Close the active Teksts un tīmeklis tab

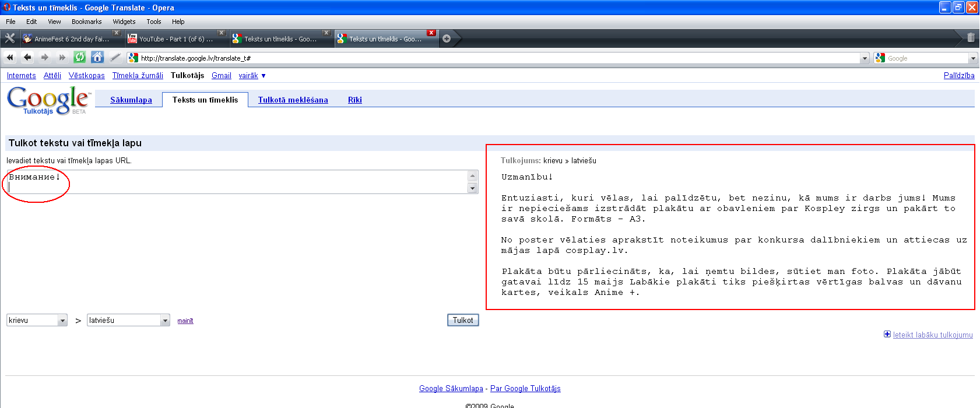431,33
